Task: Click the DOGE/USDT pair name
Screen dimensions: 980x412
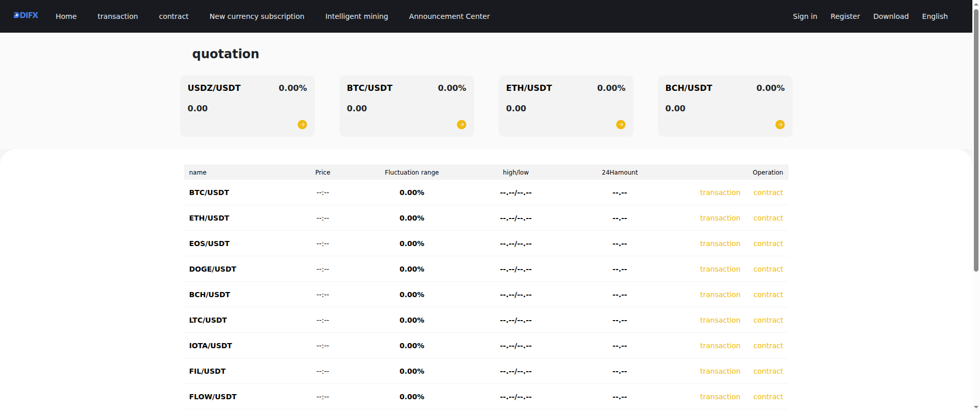Action: point(213,269)
